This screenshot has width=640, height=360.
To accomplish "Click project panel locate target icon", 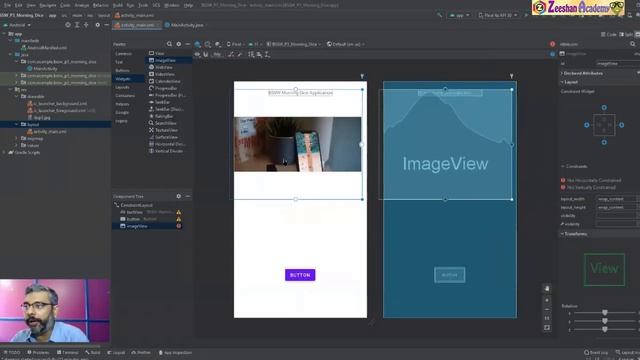I will pos(68,25).
